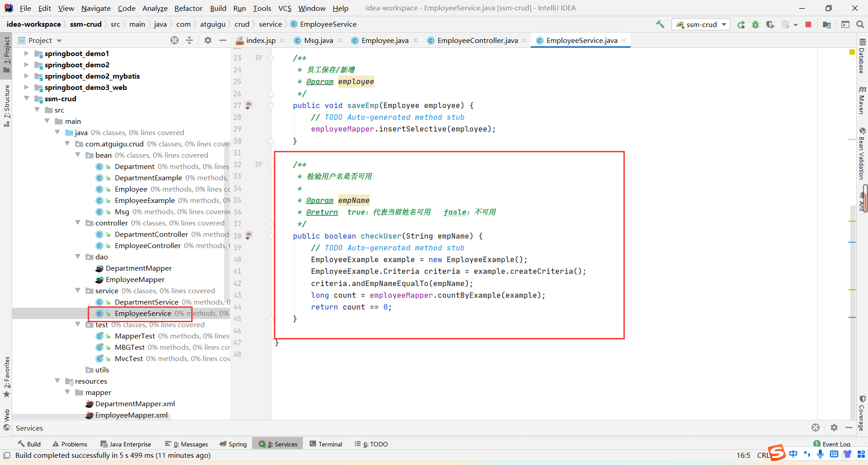Run with Coverage icon in toolbar
This screenshot has height=465, width=868.
[x=770, y=24]
